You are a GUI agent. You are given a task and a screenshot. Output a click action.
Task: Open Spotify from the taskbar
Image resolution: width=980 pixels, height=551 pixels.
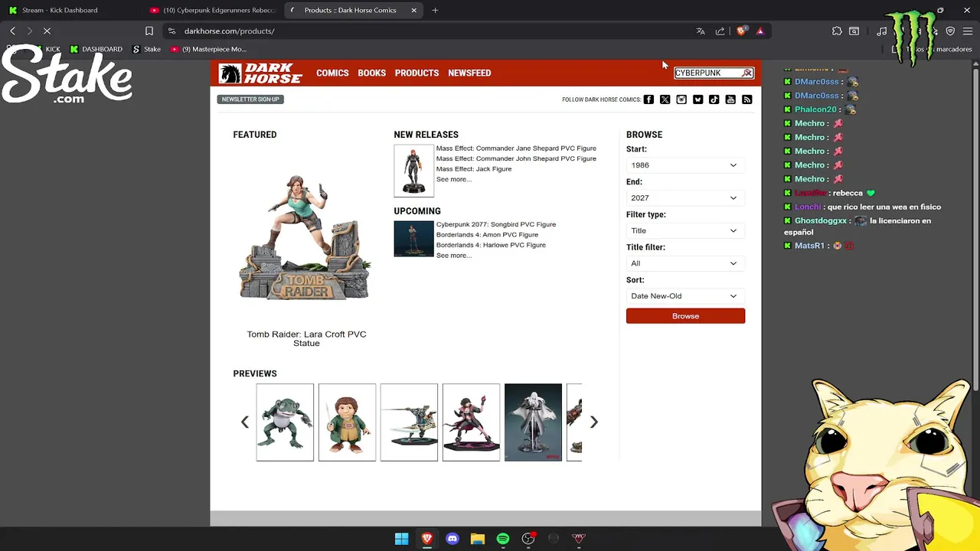[503, 539]
